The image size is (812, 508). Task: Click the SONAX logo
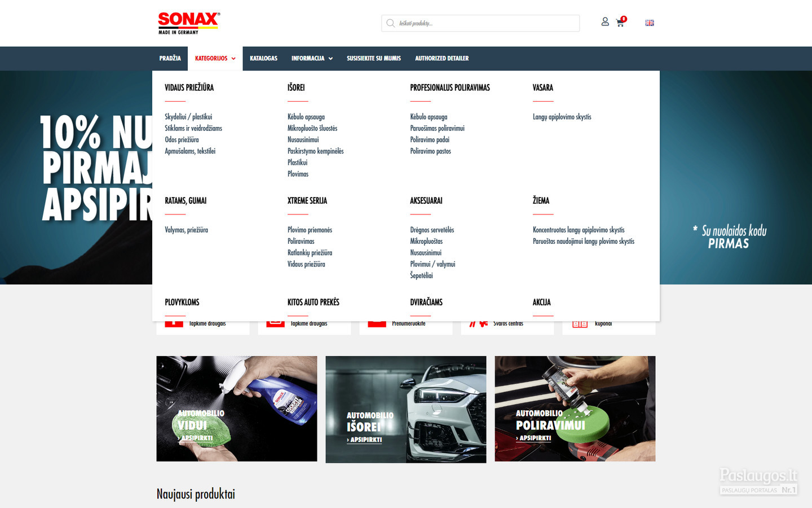pyautogui.click(x=189, y=23)
